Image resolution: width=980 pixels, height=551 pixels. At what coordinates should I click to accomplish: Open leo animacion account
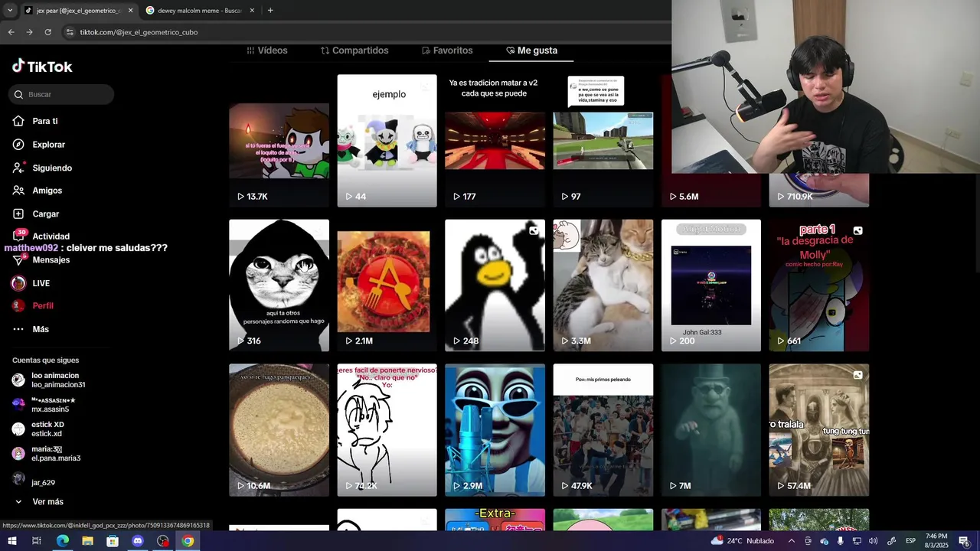[49, 380]
